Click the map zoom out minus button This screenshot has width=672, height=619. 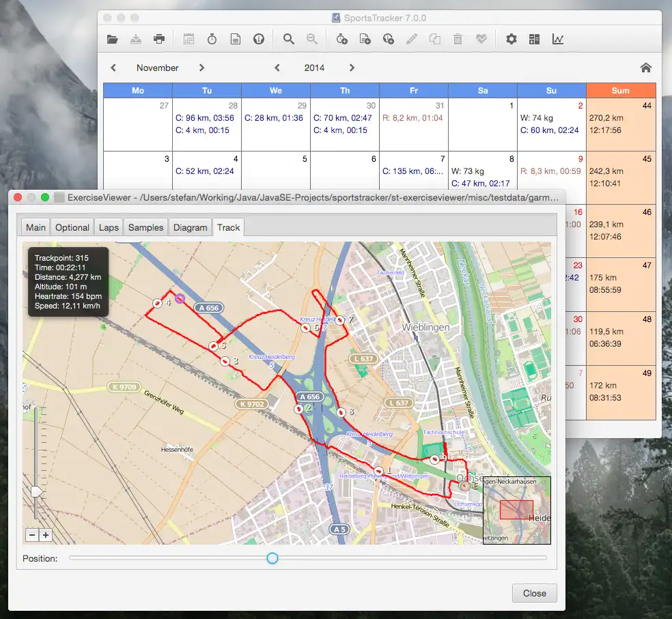point(32,535)
